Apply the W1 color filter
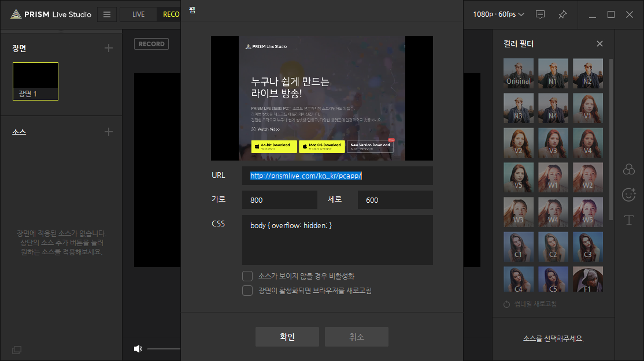644x361 pixels. click(553, 178)
